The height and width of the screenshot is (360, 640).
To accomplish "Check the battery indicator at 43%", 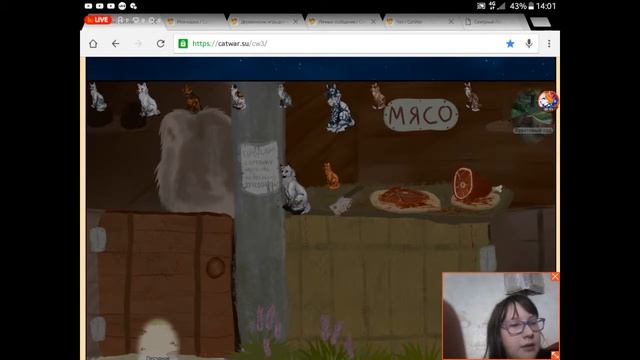I will coord(522,6).
